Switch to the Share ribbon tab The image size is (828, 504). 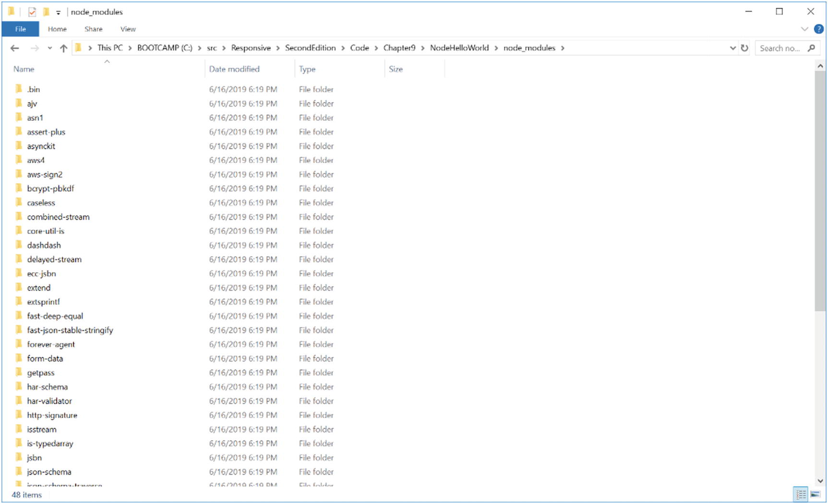tap(94, 29)
